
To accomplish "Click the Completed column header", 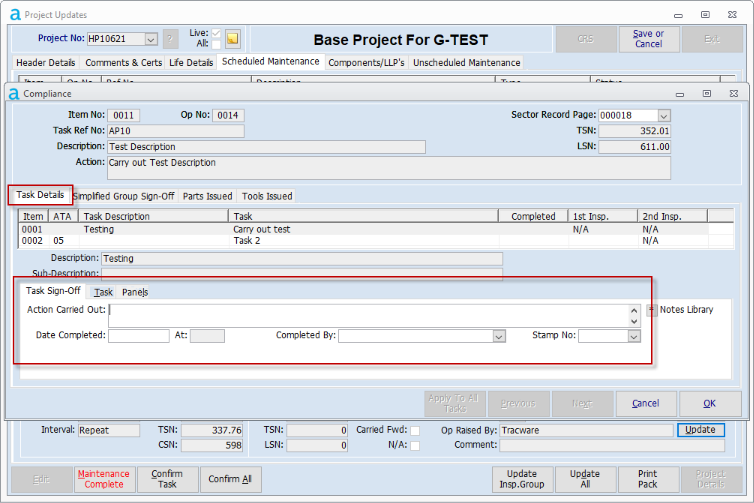I will [x=533, y=216].
